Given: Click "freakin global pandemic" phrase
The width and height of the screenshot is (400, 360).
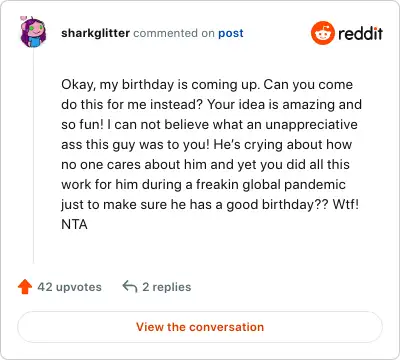Looking at the screenshot, I should point(270,185).
